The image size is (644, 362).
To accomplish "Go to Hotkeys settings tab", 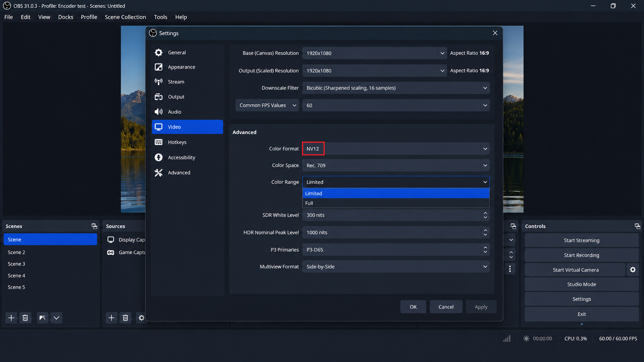I will [x=188, y=142].
